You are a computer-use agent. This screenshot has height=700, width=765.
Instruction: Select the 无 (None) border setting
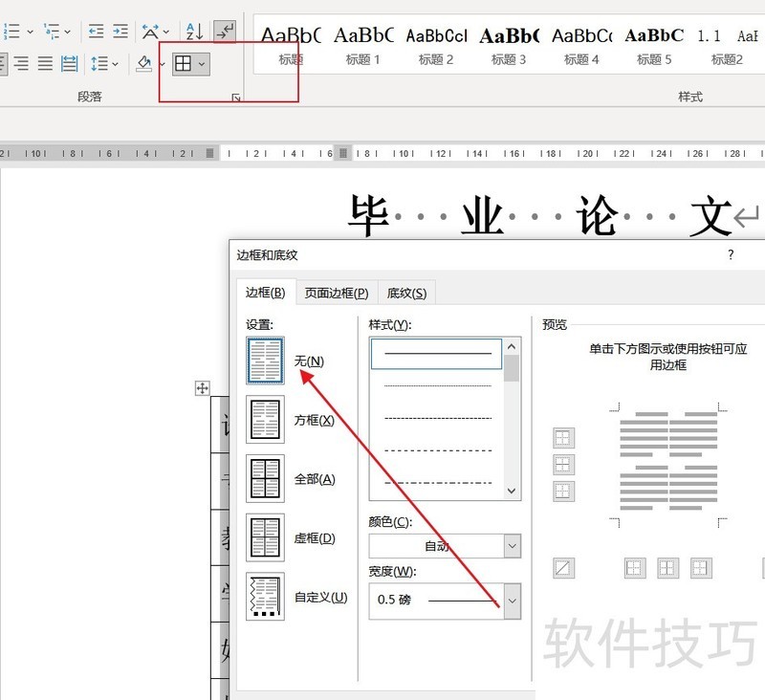click(266, 361)
